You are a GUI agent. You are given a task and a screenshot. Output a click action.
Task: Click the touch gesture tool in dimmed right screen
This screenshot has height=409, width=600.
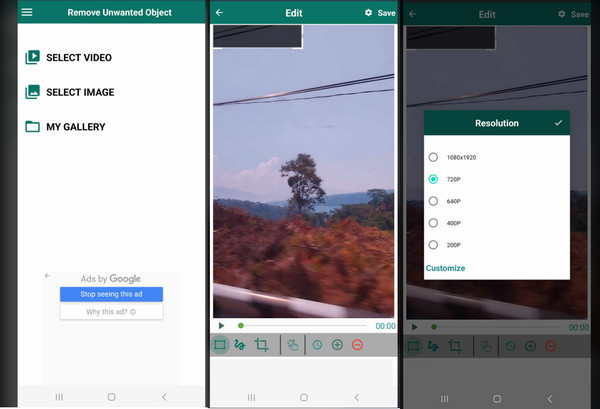[486, 346]
